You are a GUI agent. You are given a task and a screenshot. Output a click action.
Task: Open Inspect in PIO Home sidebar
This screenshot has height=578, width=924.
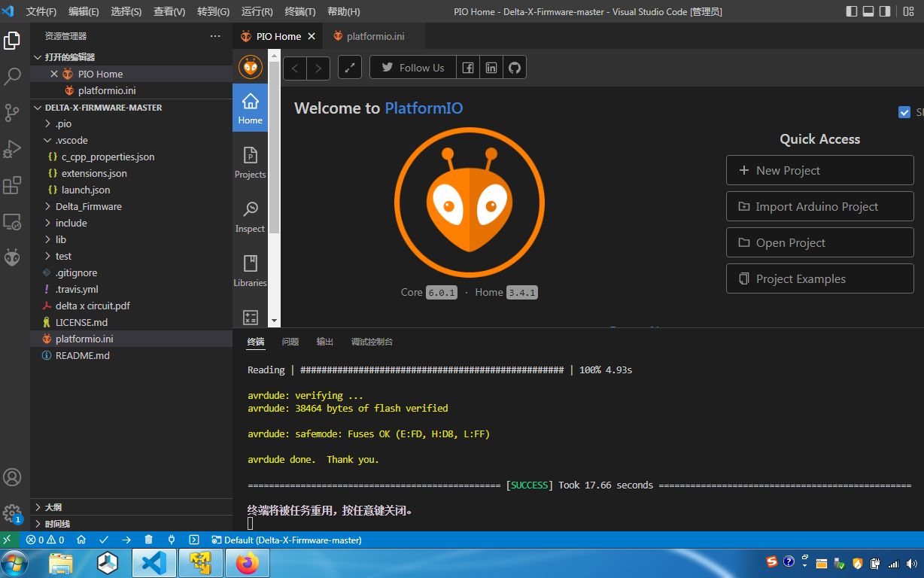[x=250, y=217]
